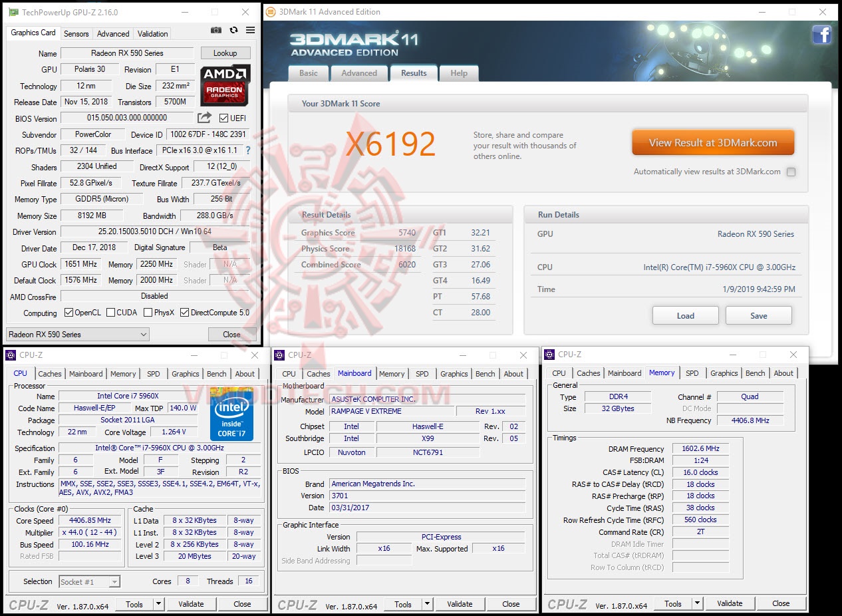Click the GPU-Z Lookup button
The height and width of the screenshot is (616, 842).
point(225,53)
